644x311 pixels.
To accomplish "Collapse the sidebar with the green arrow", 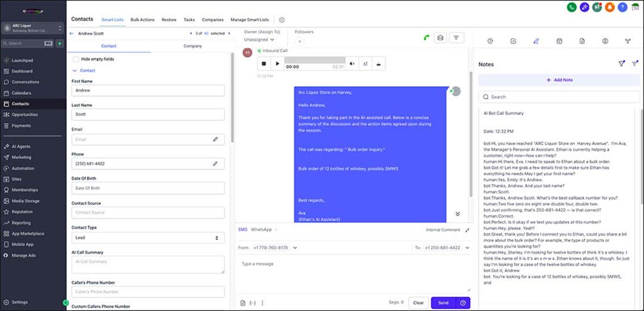I will click(66, 303).
